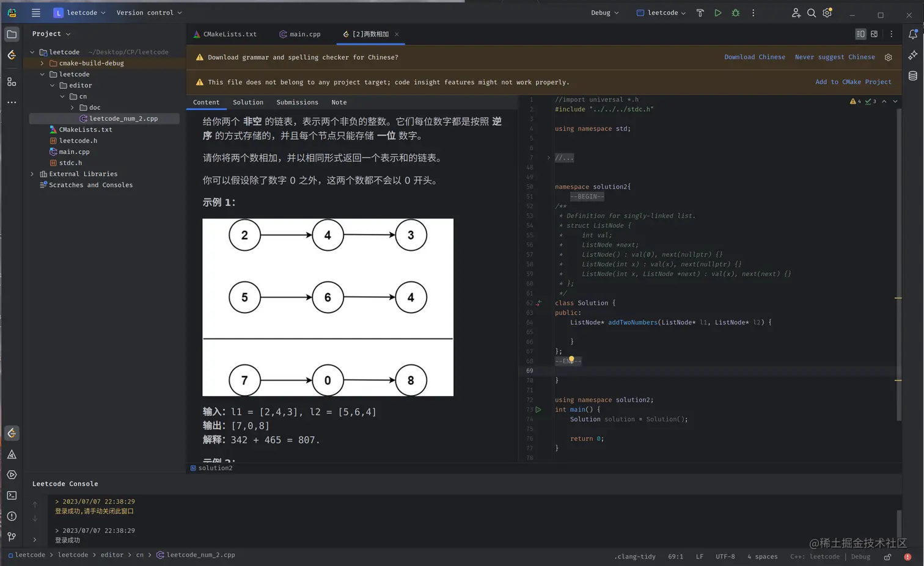Click the editor vertical scrollbar
Image resolution: width=924 pixels, height=566 pixels.
pos(898,264)
